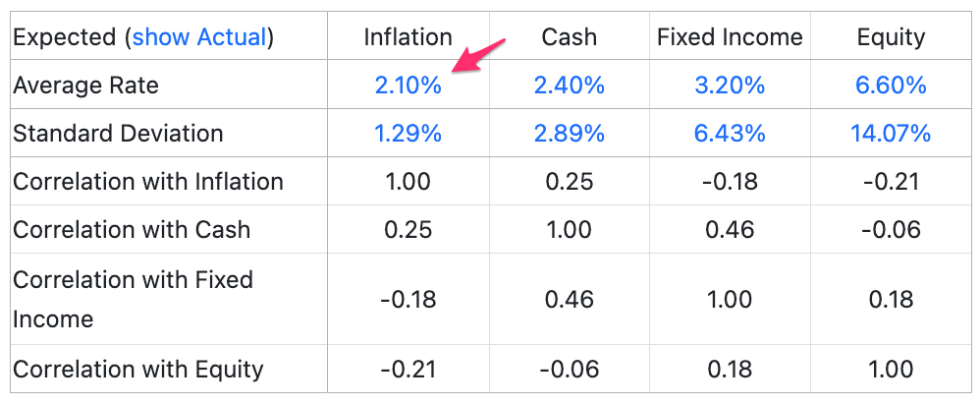Edit the Cash average rate 2.40%
The height and width of the screenshot is (404, 980).
tap(569, 86)
